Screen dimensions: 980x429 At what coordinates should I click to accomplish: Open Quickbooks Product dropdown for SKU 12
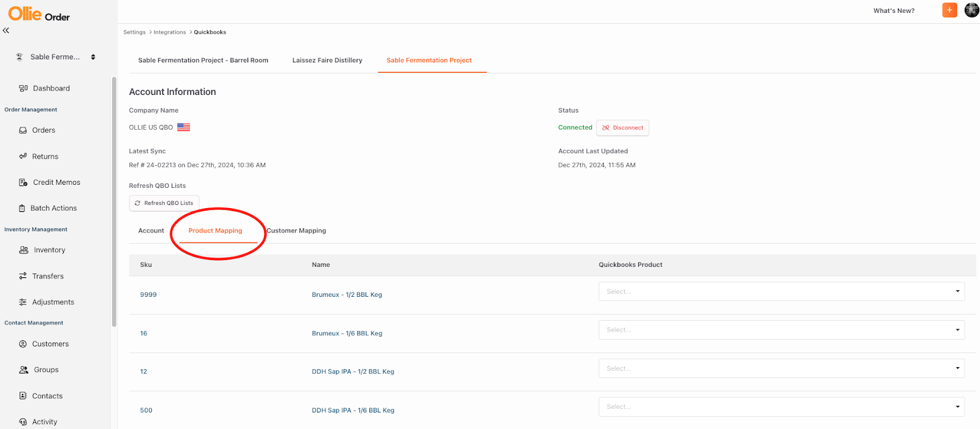coord(782,368)
